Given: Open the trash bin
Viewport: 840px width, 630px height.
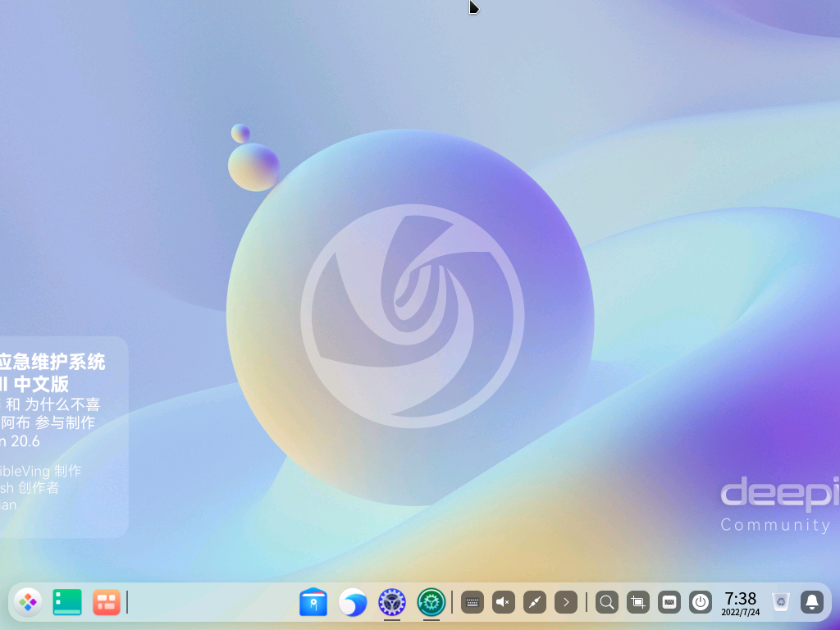Looking at the screenshot, I should (x=781, y=602).
